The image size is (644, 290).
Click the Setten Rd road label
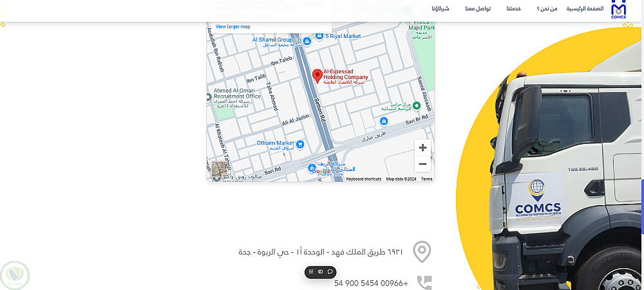(x=319, y=109)
